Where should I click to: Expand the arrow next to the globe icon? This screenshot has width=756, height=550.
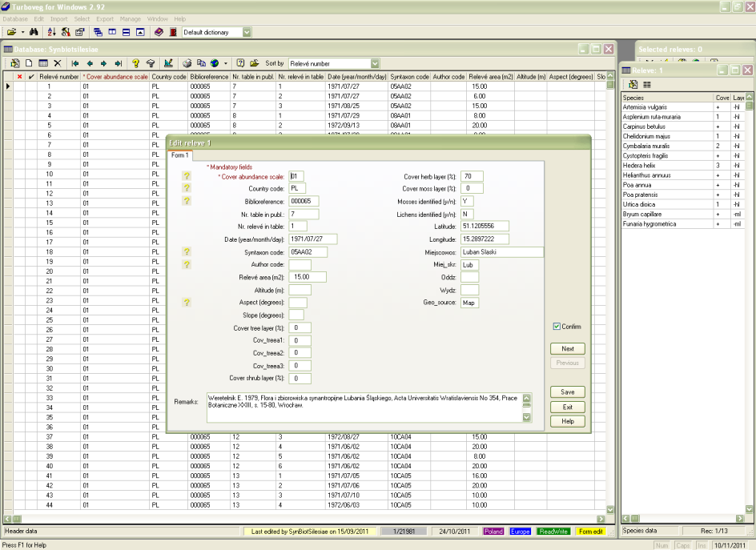(x=225, y=63)
